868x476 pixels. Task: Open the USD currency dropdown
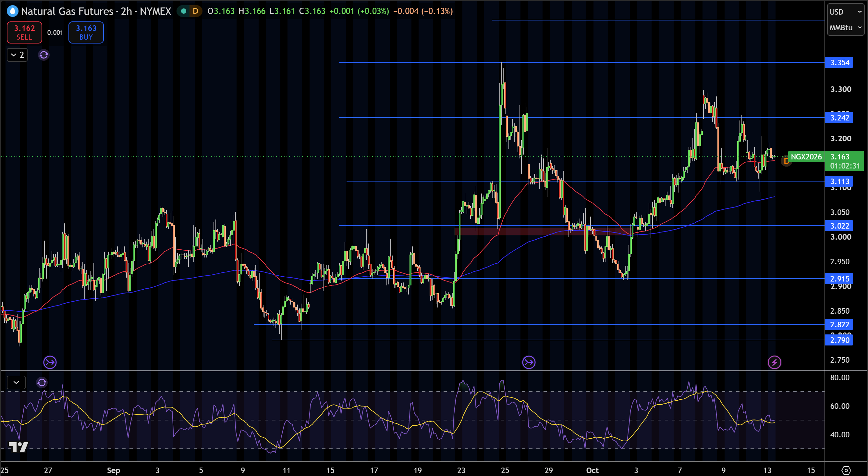point(846,12)
